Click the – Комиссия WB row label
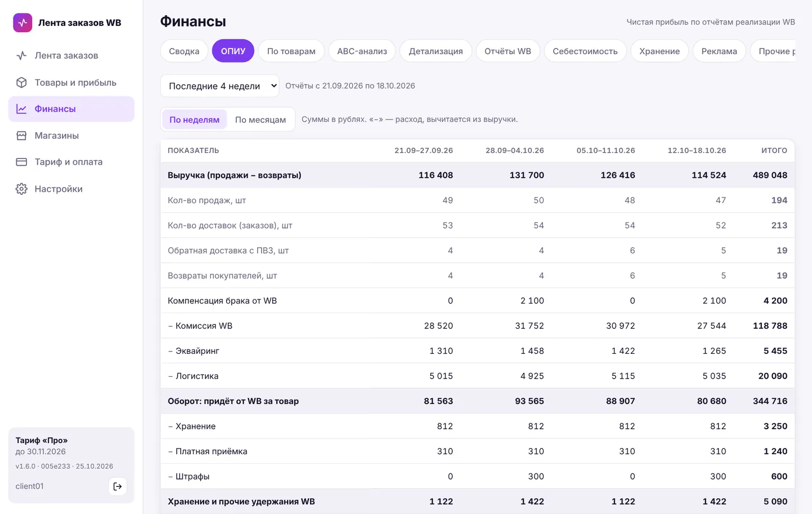812x514 pixels. [x=200, y=326]
